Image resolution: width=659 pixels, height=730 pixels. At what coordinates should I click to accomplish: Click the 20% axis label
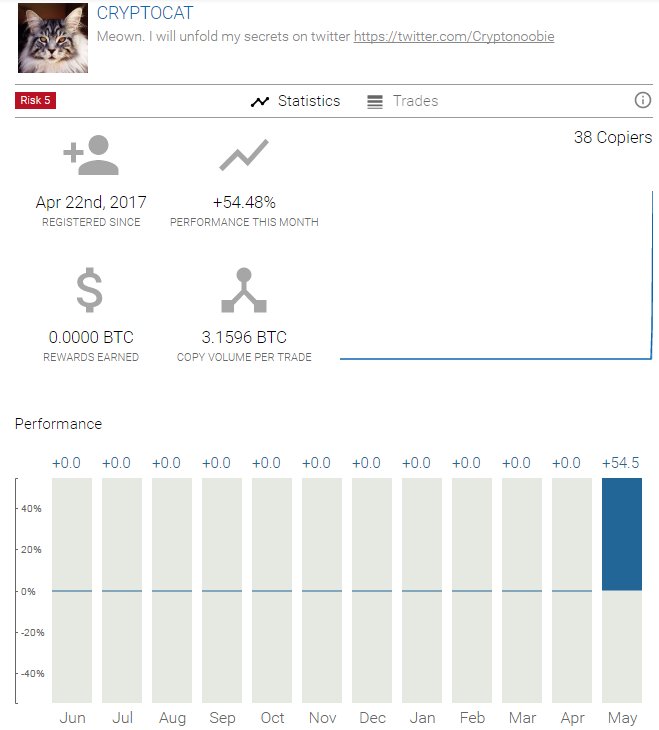31,550
